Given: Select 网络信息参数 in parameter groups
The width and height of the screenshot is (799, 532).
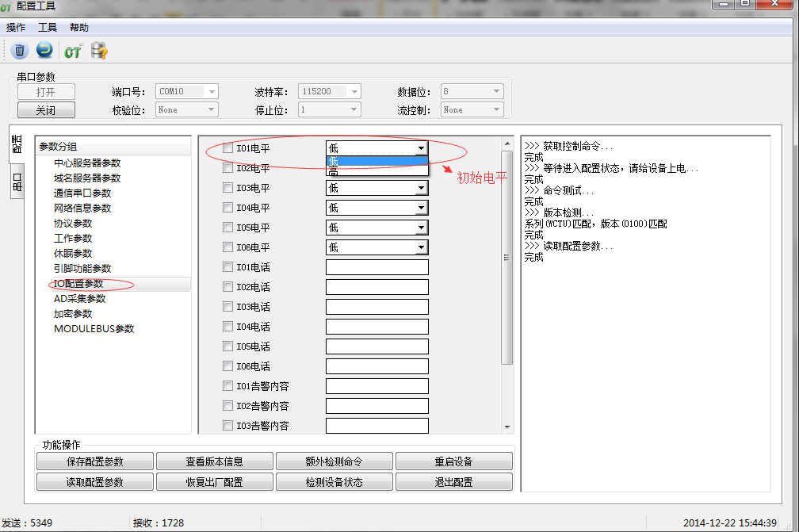Looking at the screenshot, I should tap(82, 208).
